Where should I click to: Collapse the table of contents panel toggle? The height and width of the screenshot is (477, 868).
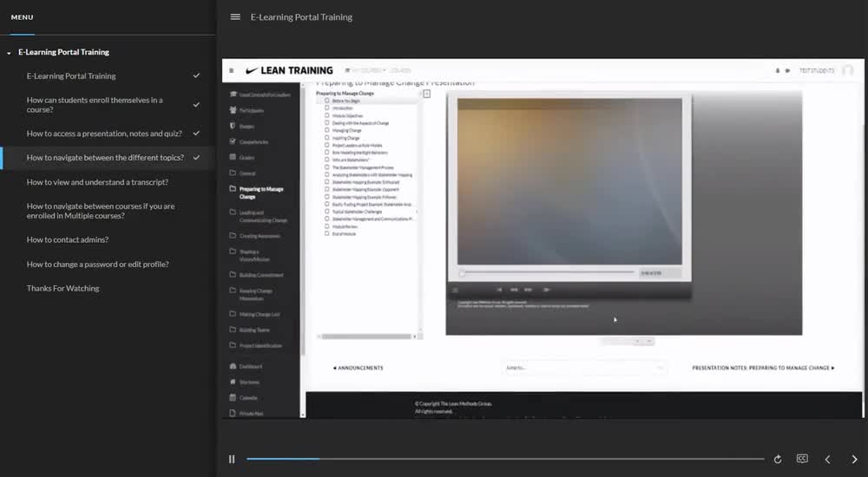click(427, 94)
